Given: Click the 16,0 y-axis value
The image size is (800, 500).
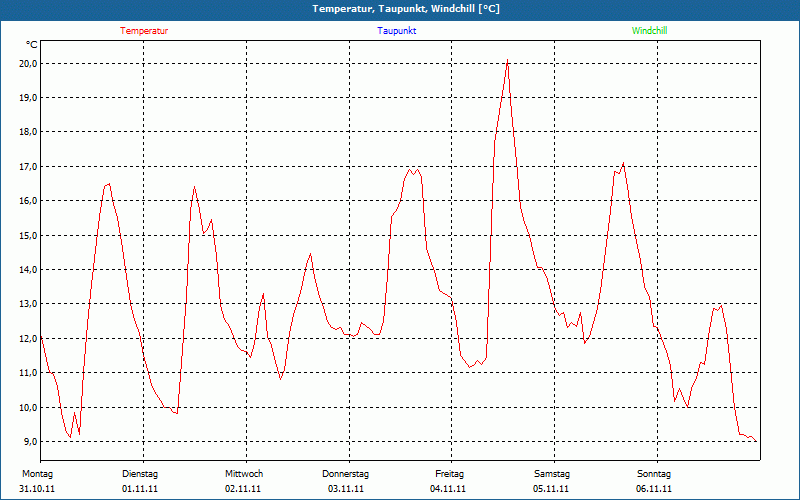Looking at the screenshot, I should click(28, 201).
